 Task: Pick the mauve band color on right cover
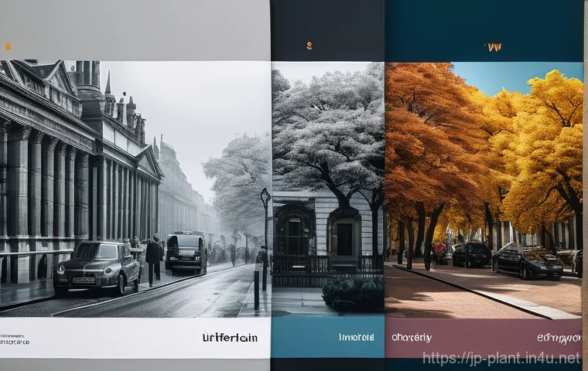[484, 337]
